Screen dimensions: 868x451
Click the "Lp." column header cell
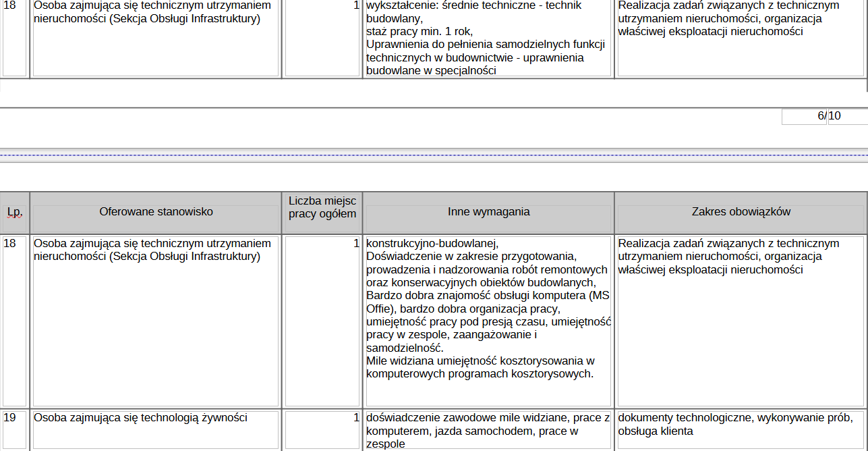click(x=14, y=212)
